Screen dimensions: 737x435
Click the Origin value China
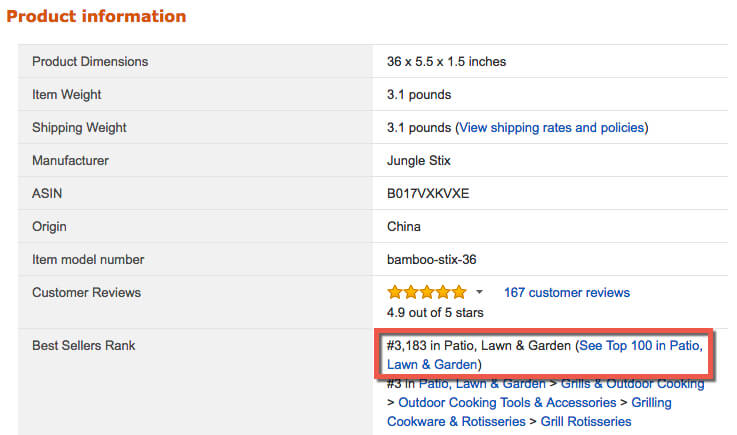tap(404, 227)
